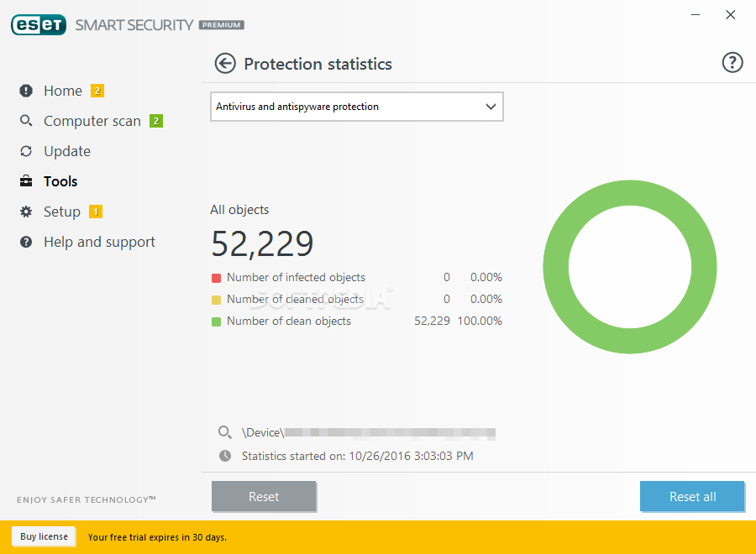Image resolution: width=756 pixels, height=554 pixels.
Task: Click the orange Home notification badge
Action: 97,91
